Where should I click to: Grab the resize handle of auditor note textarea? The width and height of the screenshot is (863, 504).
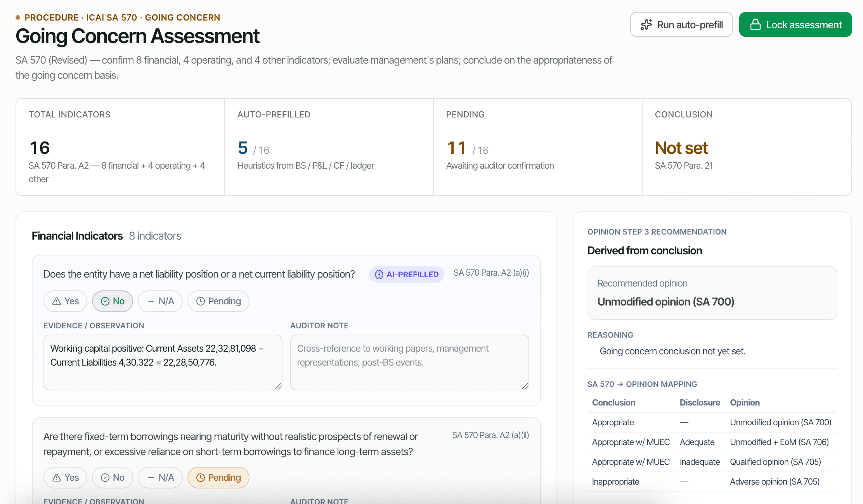[x=525, y=386]
